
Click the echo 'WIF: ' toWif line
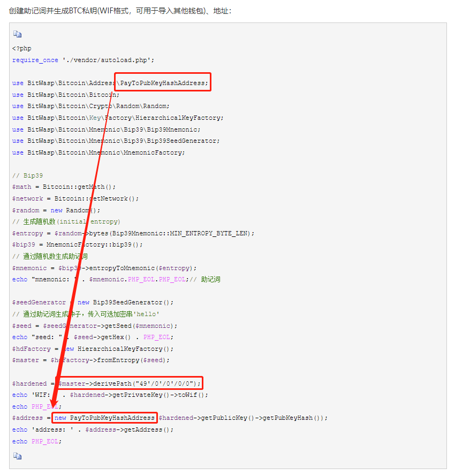tap(110, 395)
